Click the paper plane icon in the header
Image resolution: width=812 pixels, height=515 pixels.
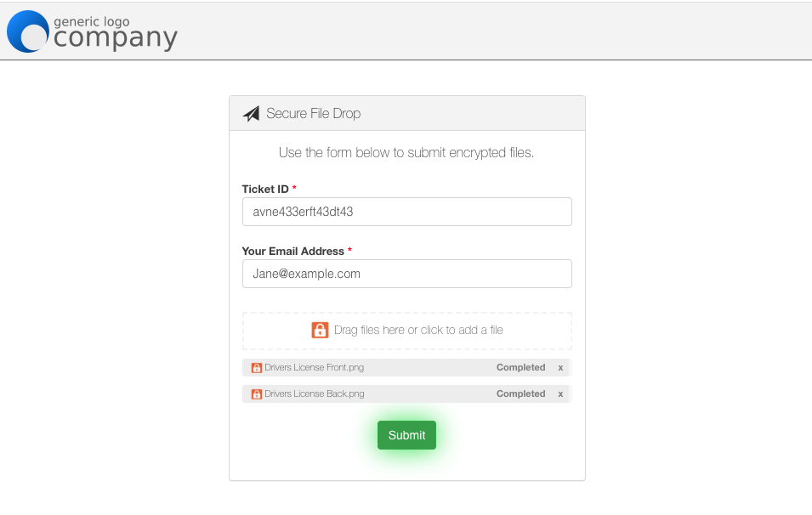(251, 112)
